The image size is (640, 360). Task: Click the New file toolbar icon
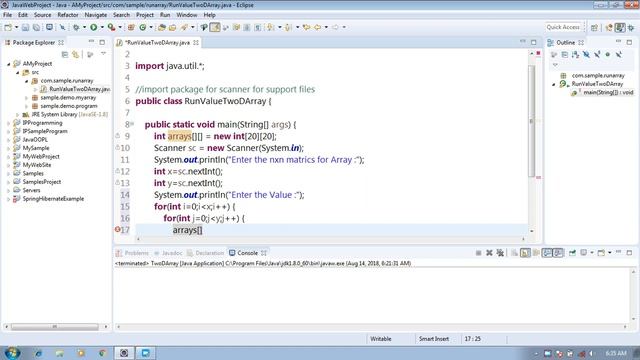8,27
